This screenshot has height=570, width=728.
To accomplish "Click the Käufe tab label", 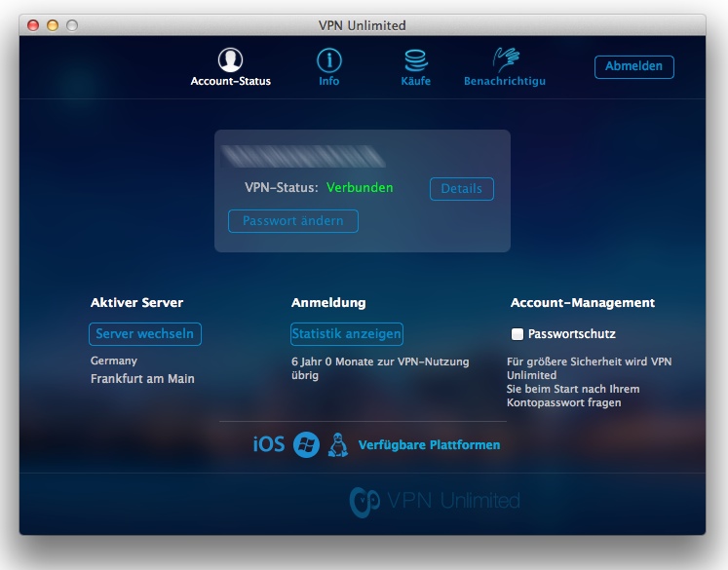I will tap(415, 81).
